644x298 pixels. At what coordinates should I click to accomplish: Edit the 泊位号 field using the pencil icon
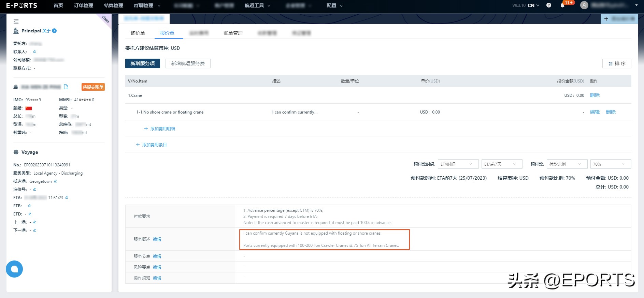click(x=34, y=190)
